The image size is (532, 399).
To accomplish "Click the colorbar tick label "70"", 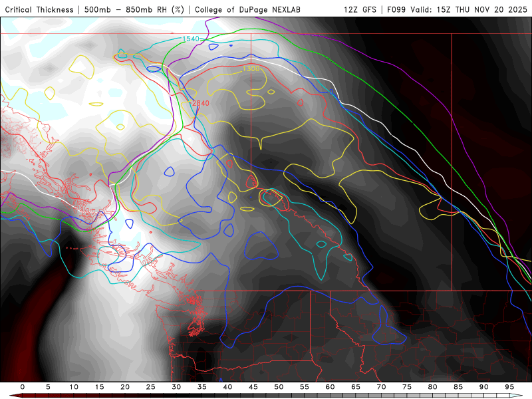I will pyautogui.click(x=381, y=387).
